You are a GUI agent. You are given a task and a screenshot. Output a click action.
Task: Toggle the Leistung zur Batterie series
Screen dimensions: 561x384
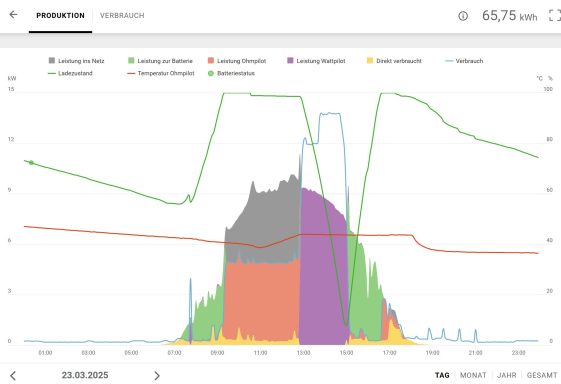point(160,61)
